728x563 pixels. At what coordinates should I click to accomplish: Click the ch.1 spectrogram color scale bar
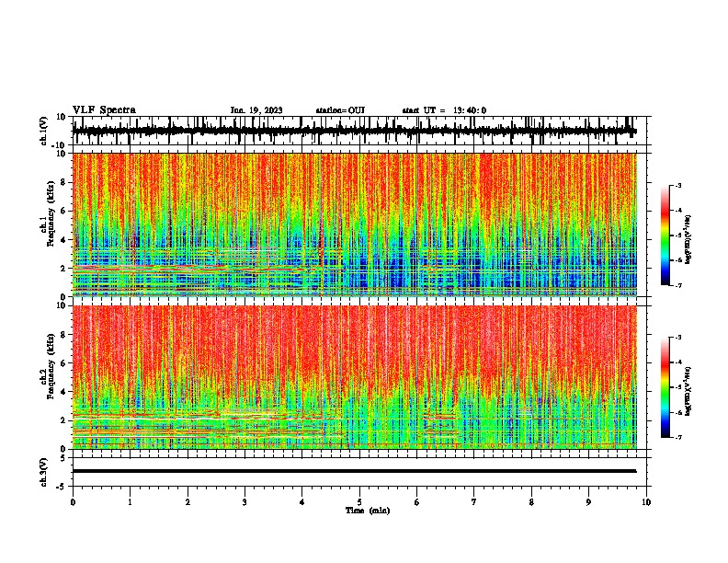pyautogui.click(x=665, y=236)
